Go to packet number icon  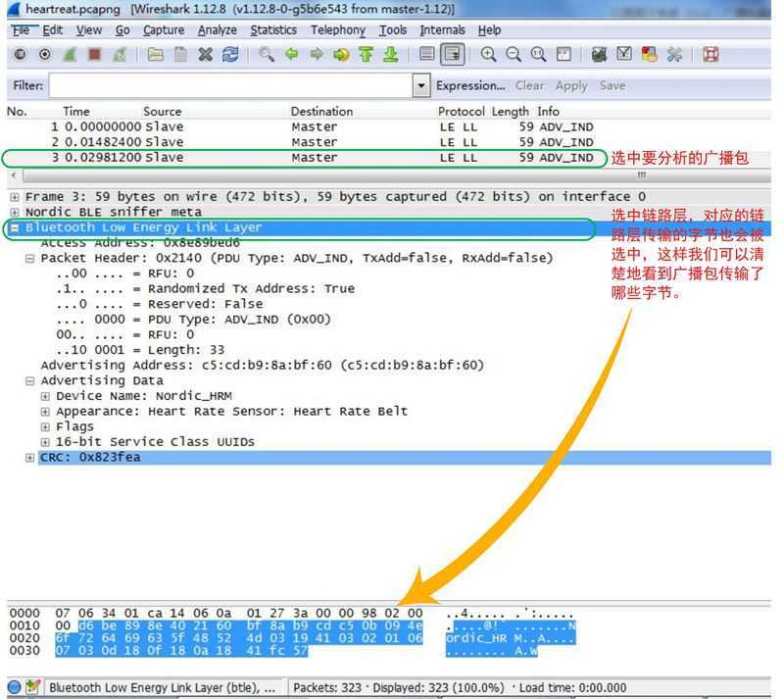pyautogui.click(x=341, y=54)
